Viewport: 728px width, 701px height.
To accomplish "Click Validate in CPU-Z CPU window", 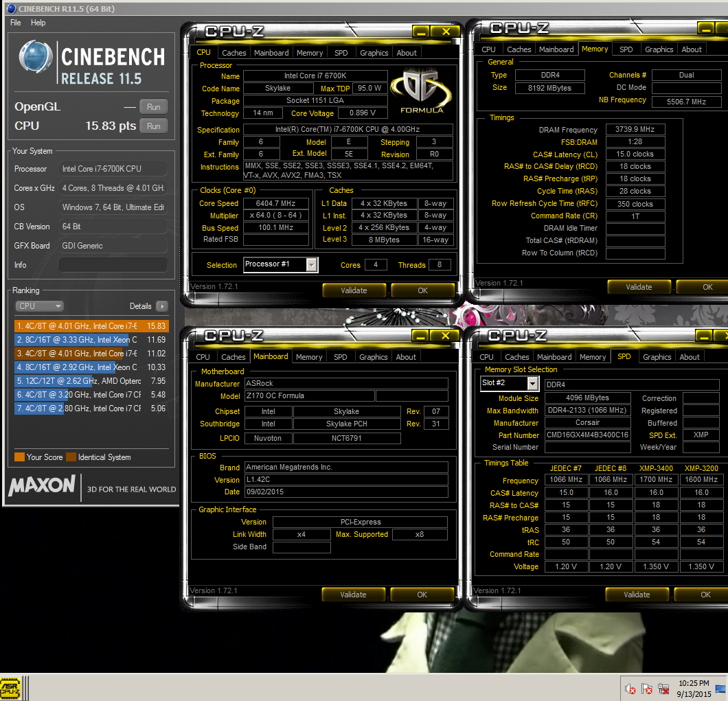I will 354,290.
